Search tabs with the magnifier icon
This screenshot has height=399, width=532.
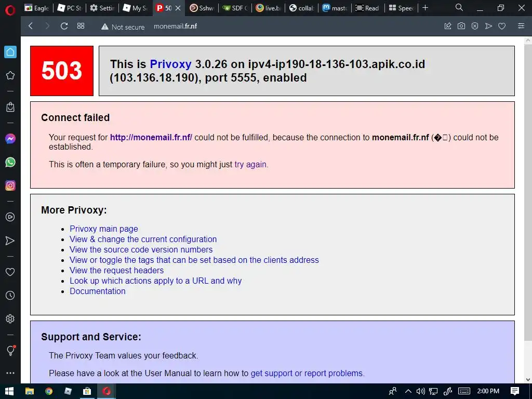click(459, 7)
